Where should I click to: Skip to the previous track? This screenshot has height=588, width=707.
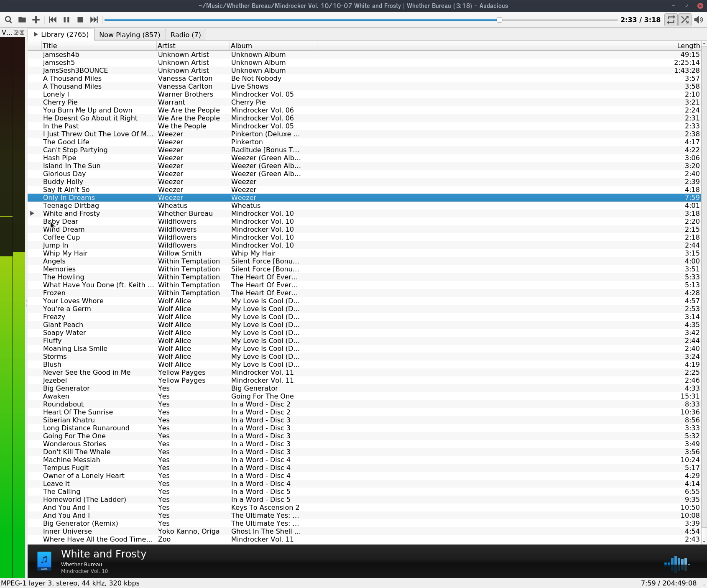pyautogui.click(x=53, y=20)
